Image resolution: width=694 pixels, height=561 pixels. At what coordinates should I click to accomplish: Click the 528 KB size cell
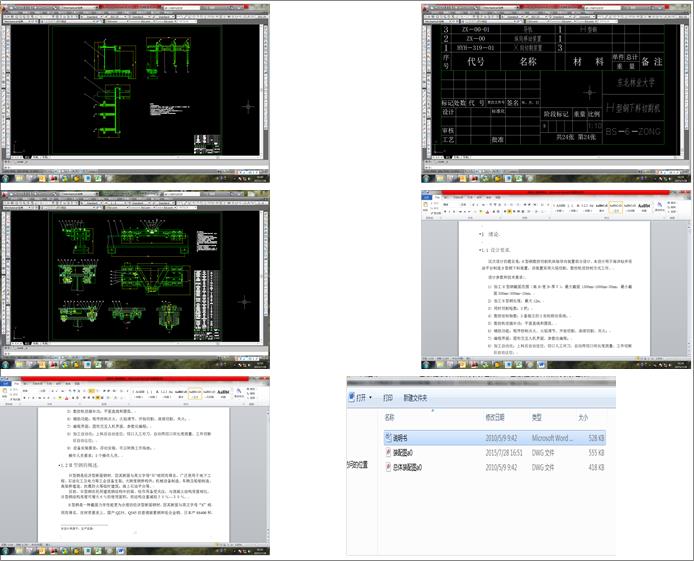(596, 438)
